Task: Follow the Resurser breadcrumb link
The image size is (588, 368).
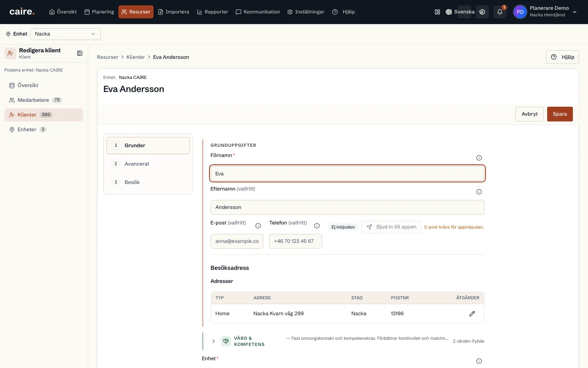Action: click(x=107, y=57)
